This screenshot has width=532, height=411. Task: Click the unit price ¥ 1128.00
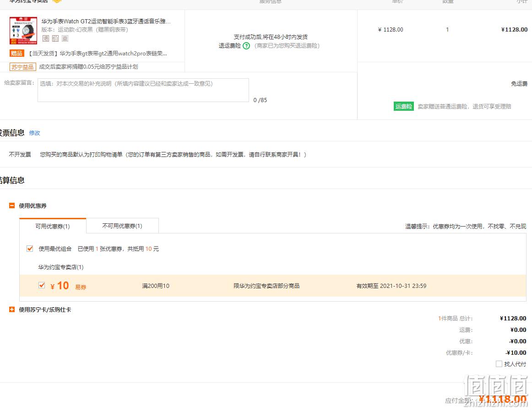(x=391, y=29)
